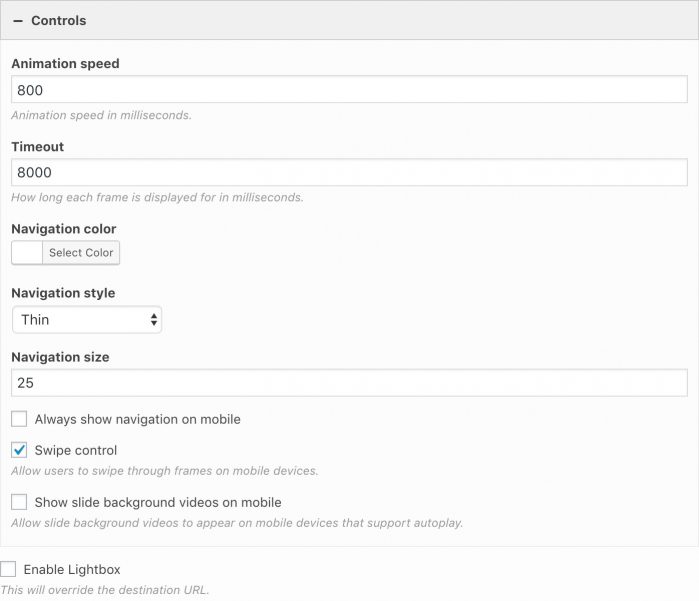The image size is (699, 601).
Task: Click into the Timeout field showing 8000
Action: (x=349, y=172)
